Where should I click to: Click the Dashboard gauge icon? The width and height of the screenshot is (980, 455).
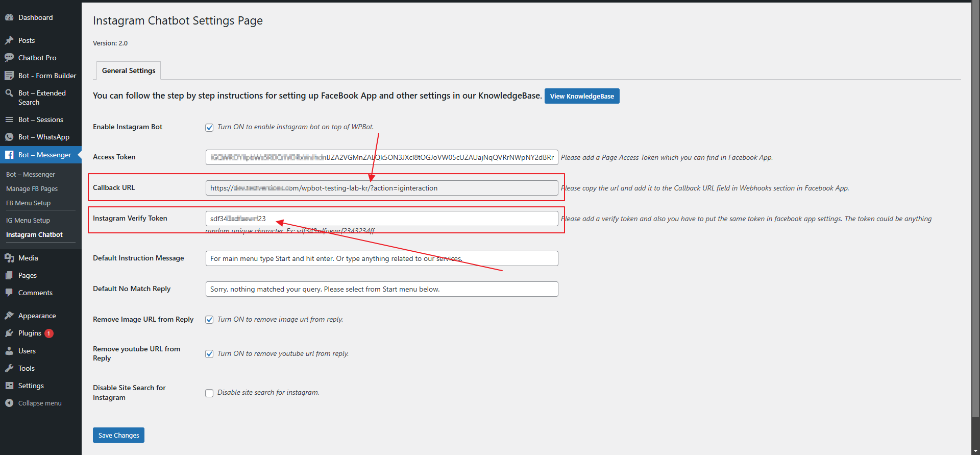point(9,17)
